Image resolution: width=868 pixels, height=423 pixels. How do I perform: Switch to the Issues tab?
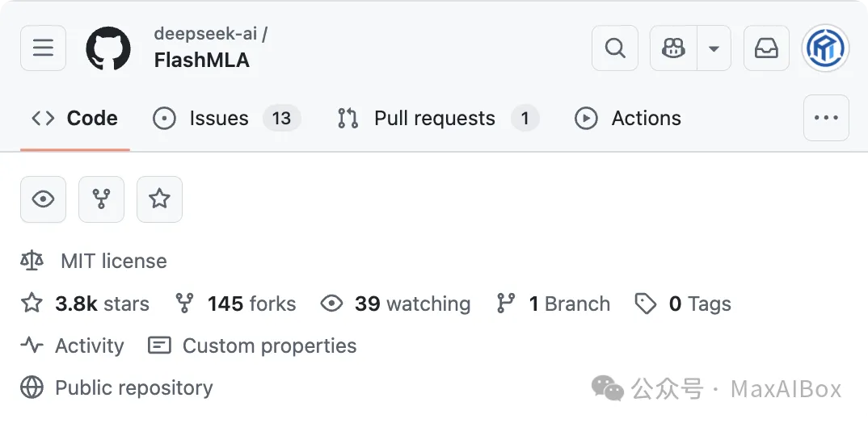point(218,119)
